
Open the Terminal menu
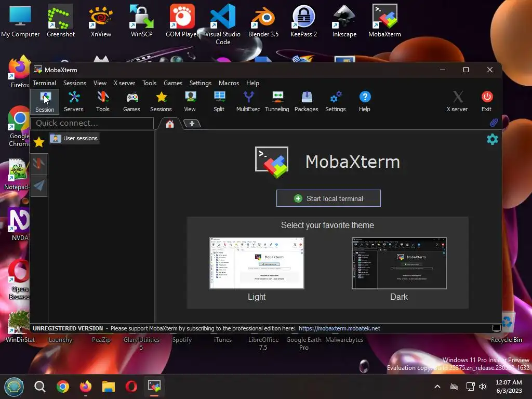pos(45,83)
